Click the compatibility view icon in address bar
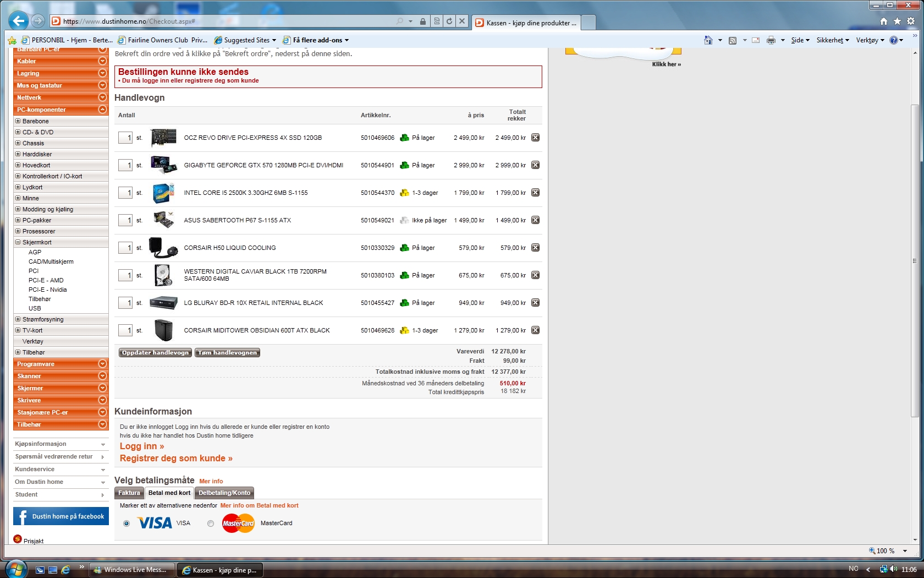Screen dimensions: 924x578 coord(437,21)
